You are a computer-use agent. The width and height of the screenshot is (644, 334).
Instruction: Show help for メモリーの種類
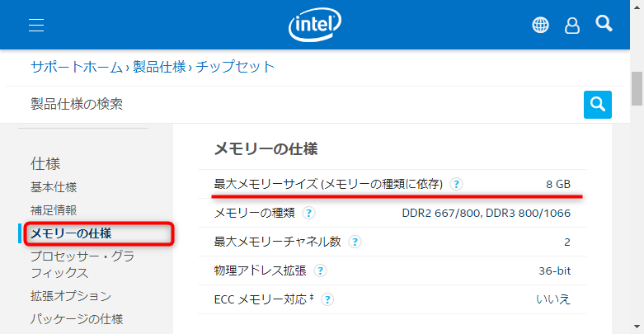point(308,213)
